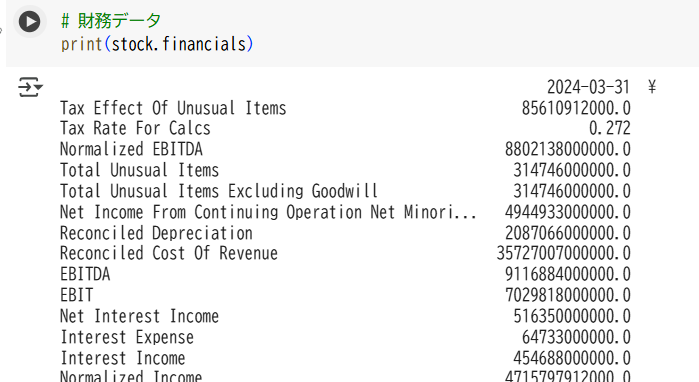Click the Total Unusual Items label
This screenshot has height=382, width=699.
click(139, 170)
